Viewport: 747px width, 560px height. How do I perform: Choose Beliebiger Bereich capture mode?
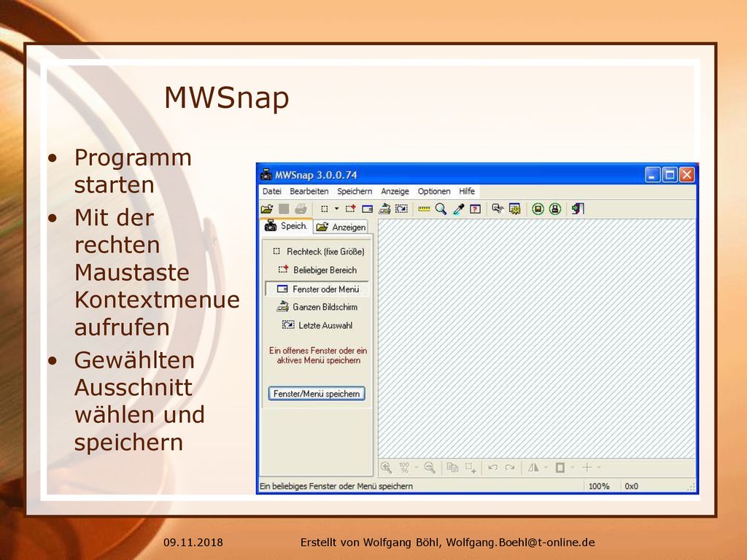(317, 270)
